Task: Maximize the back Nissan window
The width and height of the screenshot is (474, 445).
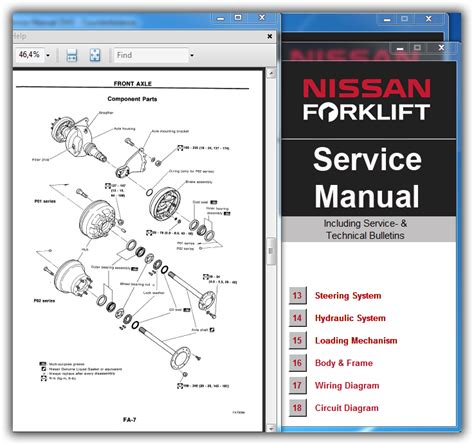Action: [404, 19]
